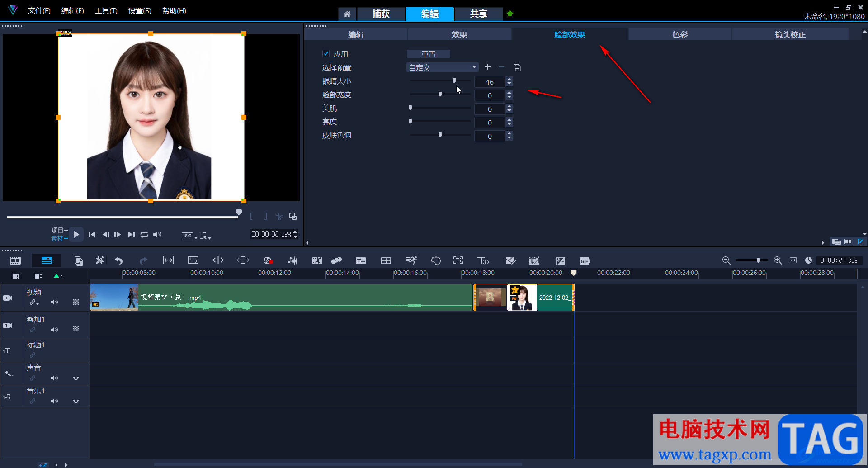
Task: Click the 重置 reset button
Action: coord(428,54)
